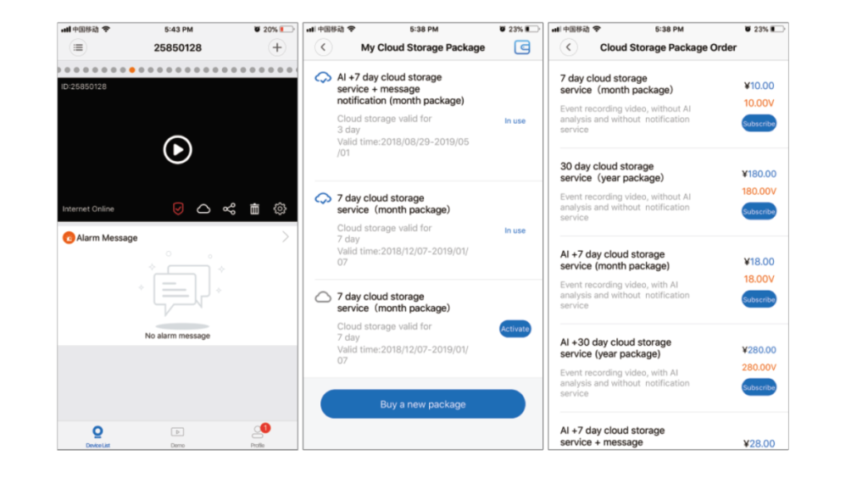Activate the inactive 7 day storage package
Screen dimensions: 868x478
click(515, 329)
